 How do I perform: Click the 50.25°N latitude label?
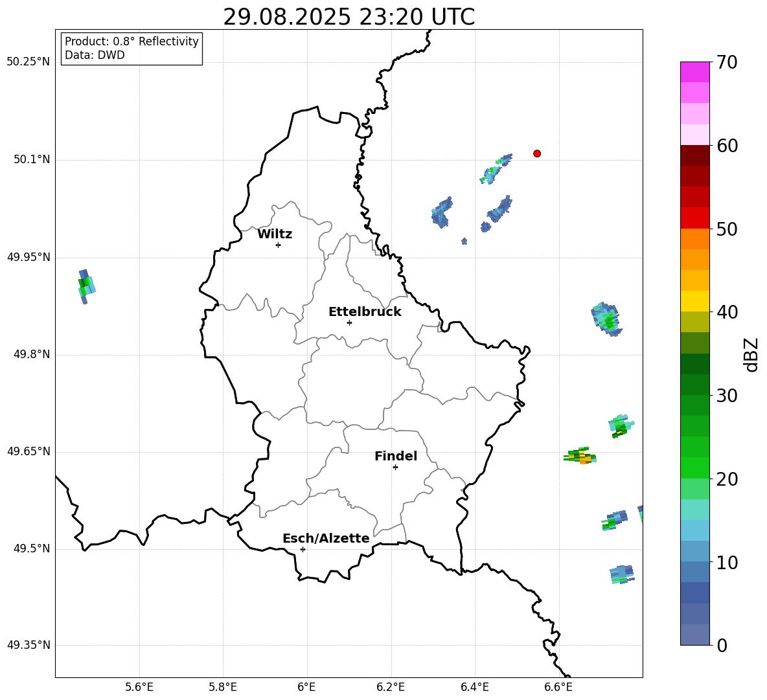point(29,62)
